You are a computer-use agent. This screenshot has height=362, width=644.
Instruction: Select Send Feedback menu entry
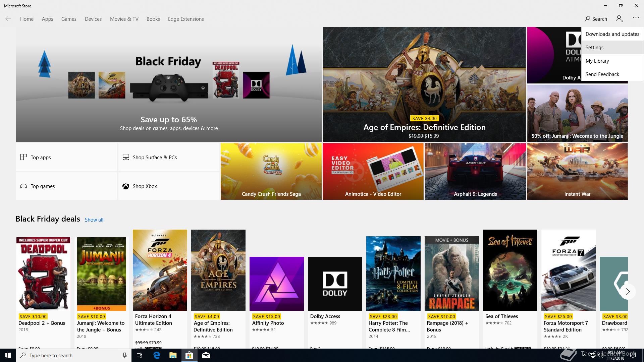click(612, 74)
